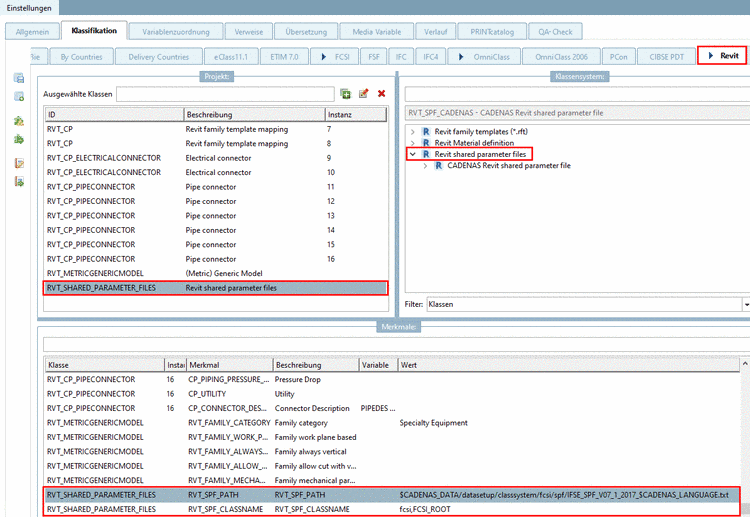Select the Pipe connector row with Instanz 16
The width and height of the screenshot is (750, 517).
click(x=216, y=259)
